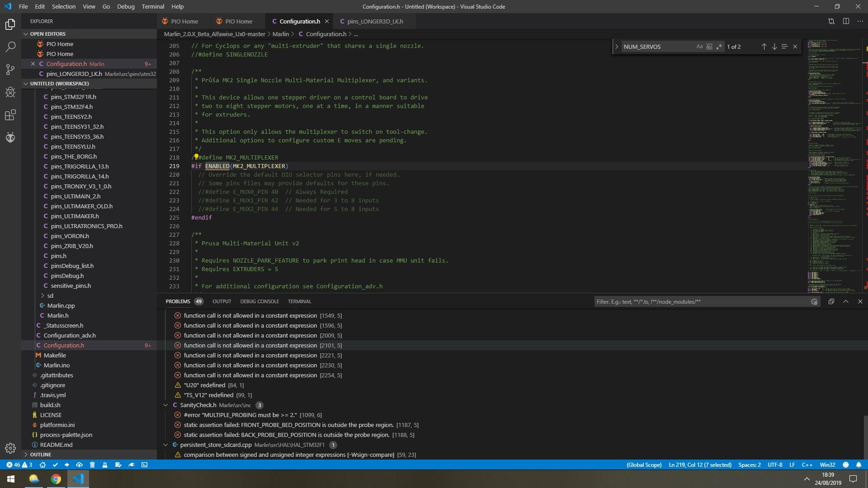Toggle Match Case in find widget
The image size is (868, 488).
[x=699, y=47]
